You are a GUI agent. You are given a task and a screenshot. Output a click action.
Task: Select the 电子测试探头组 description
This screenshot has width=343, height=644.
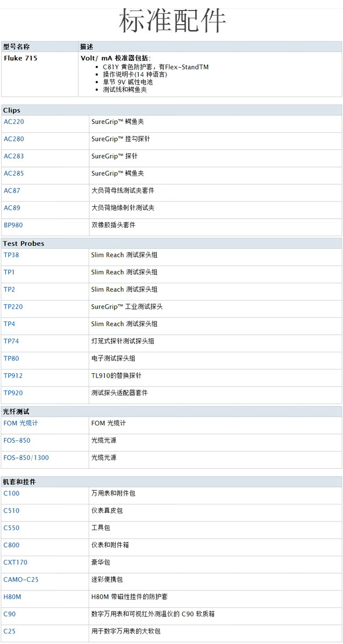coord(113,359)
